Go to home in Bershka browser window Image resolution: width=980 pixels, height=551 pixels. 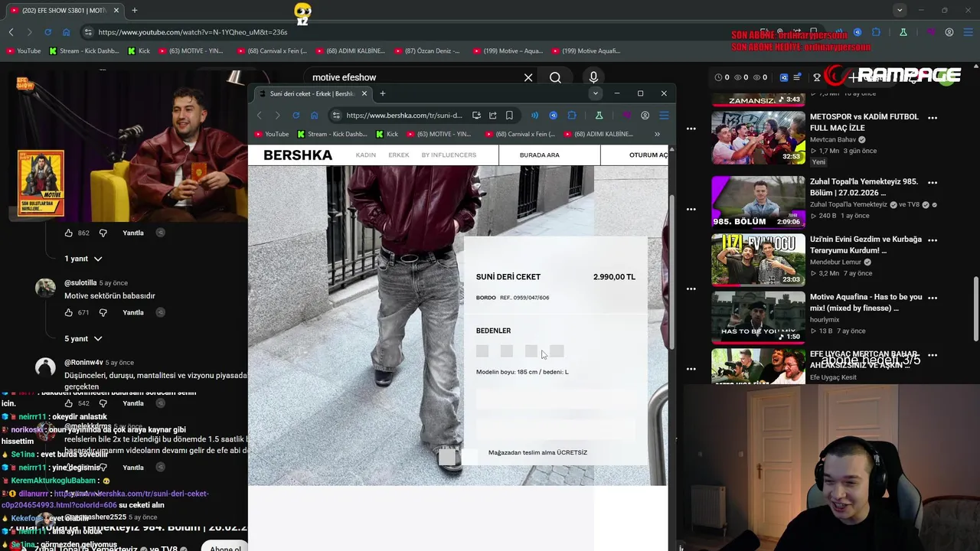pos(314,116)
